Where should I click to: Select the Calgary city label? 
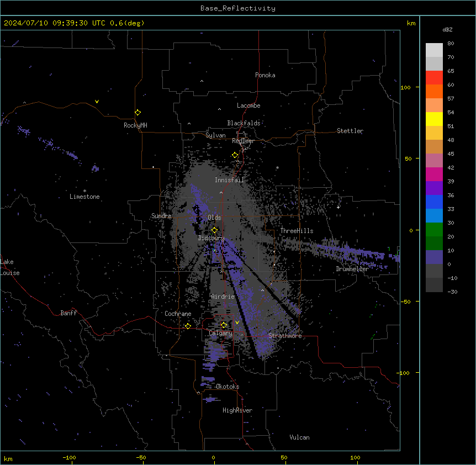coord(221,333)
